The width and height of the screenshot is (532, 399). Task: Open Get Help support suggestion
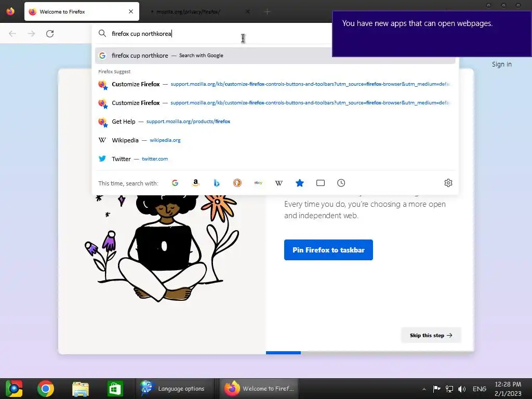coord(275,122)
